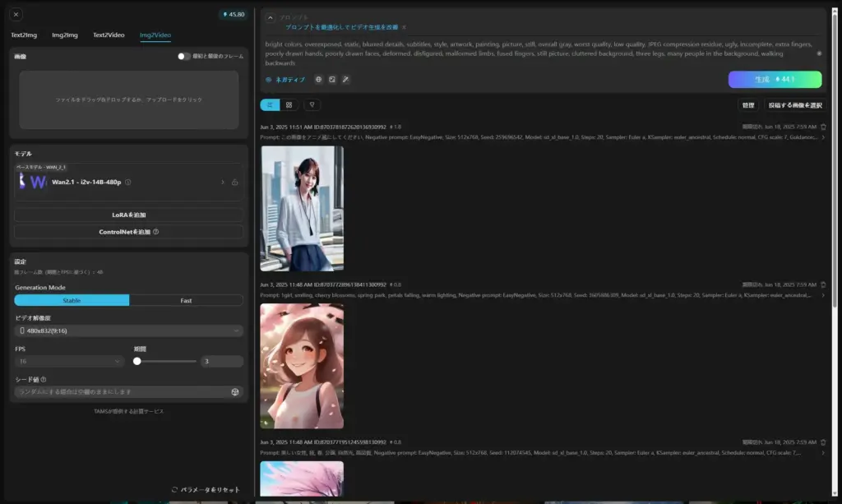Image resolution: width=842 pixels, height=504 pixels.
Task: Click the random seed dice icon
Action: point(235,392)
